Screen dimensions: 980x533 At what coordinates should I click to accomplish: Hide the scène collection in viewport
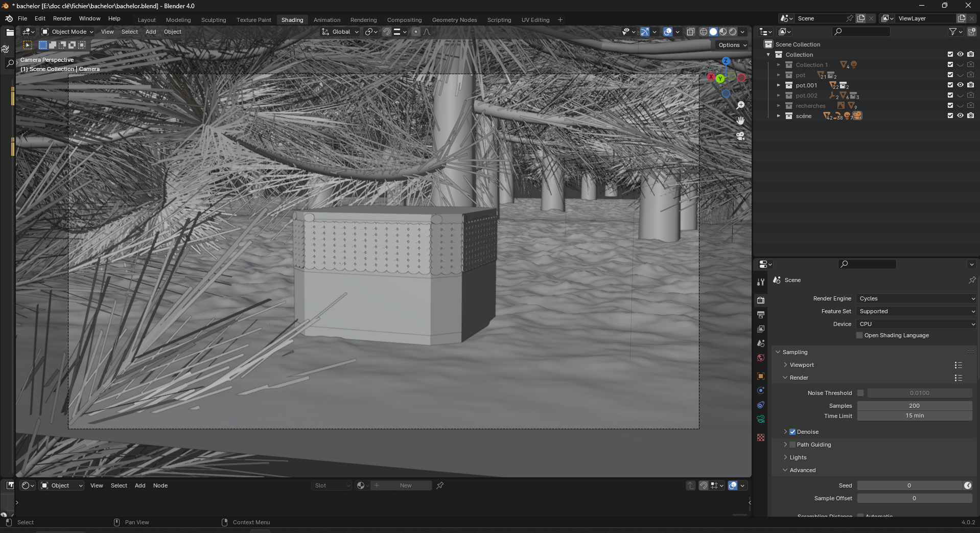pos(960,115)
